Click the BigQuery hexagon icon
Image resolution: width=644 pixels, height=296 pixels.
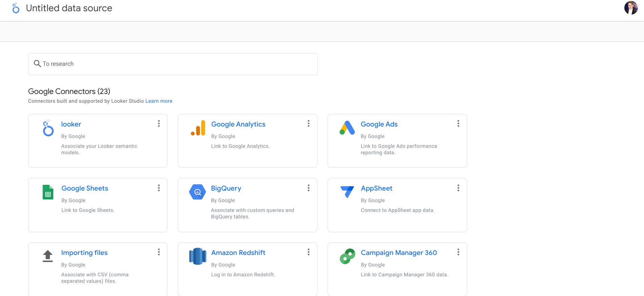[x=198, y=192]
